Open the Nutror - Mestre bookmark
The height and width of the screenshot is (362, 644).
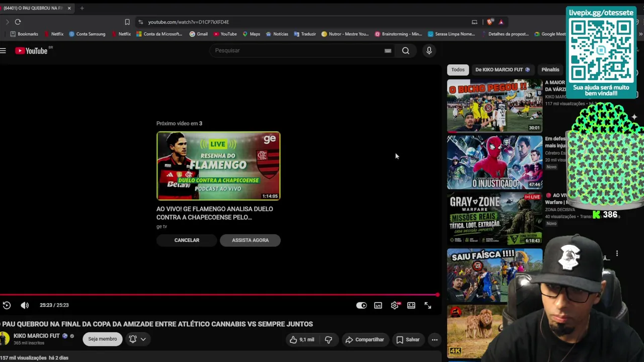(345, 34)
